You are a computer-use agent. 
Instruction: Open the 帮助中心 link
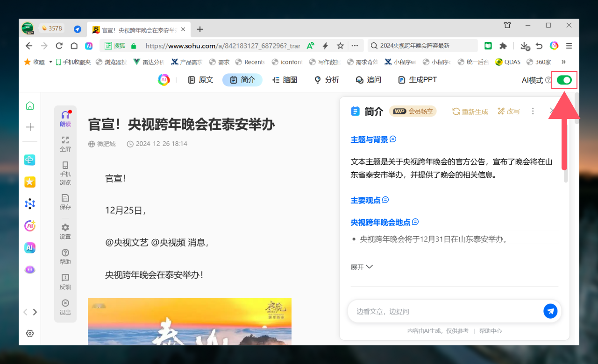[490, 331]
